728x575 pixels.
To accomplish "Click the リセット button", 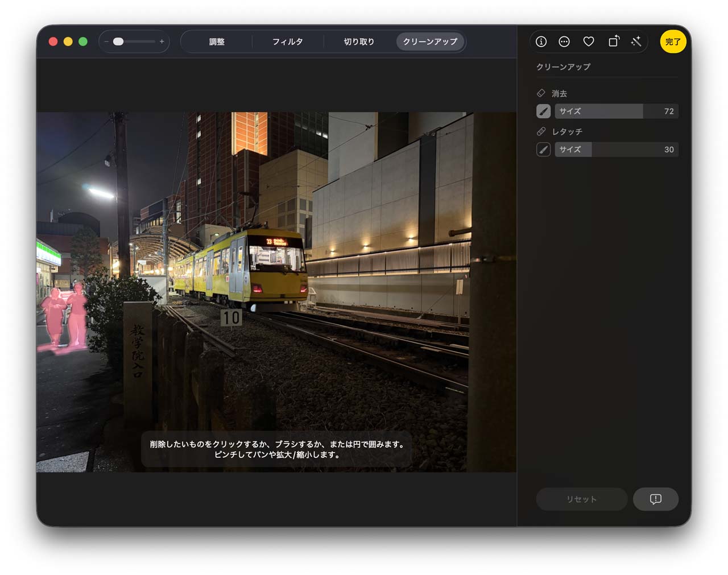I will coord(581,499).
